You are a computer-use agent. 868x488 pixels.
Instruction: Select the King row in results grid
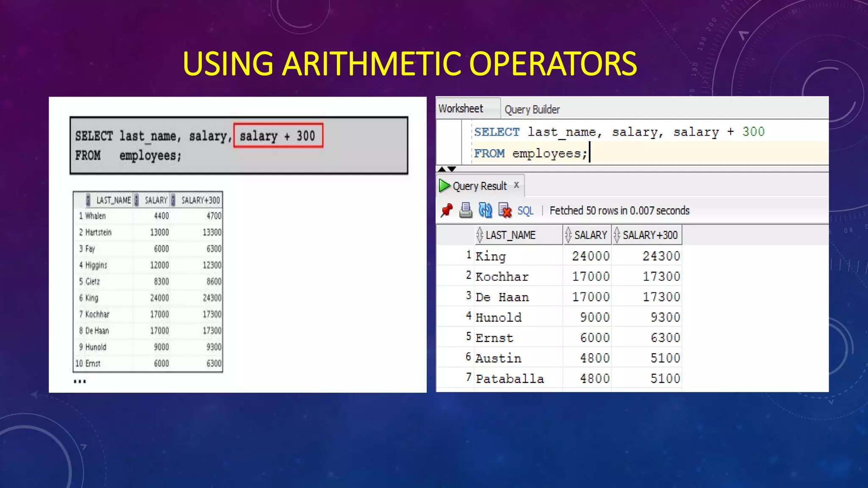(491, 256)
